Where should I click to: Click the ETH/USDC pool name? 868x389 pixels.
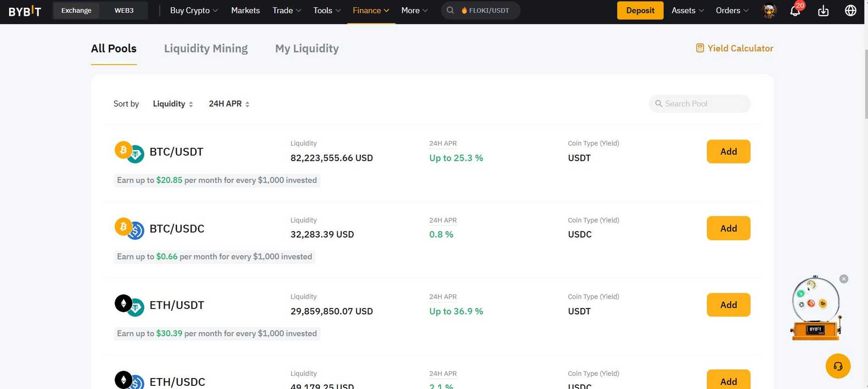point(177,382)
